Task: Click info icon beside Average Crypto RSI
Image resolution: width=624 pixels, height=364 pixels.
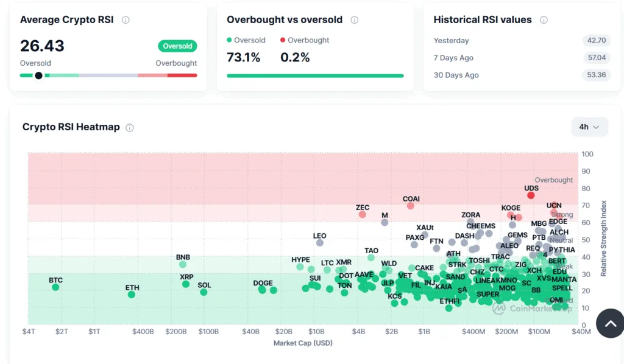Action: click(126, 20)
